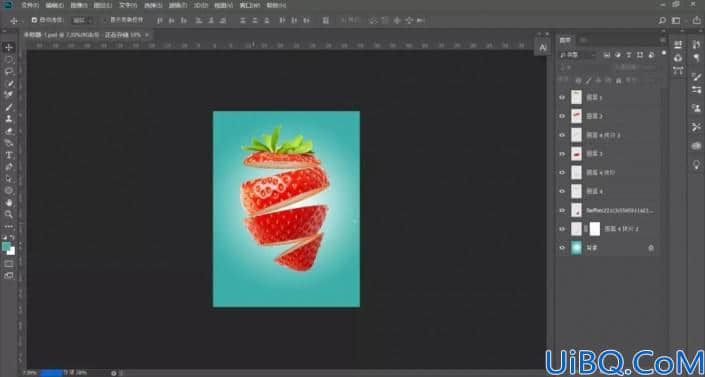The width and height of the screenshot is (705, 377).
Task: Select the Pen tool
Action: 9,166
